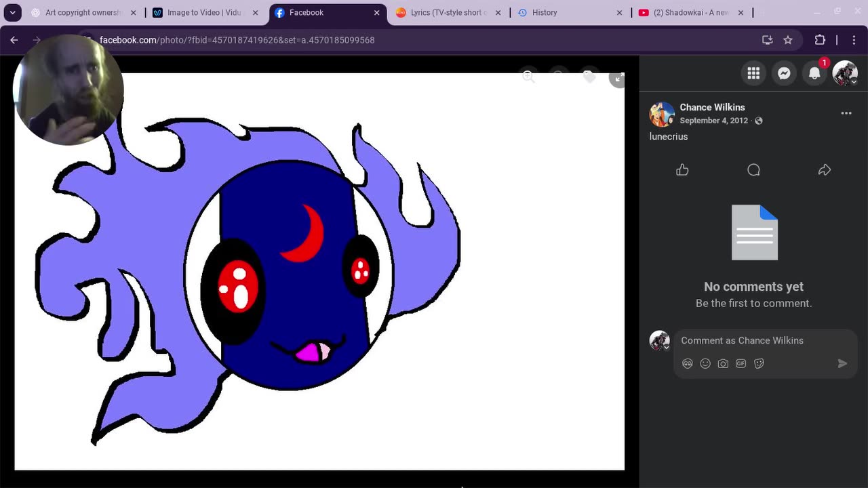Open the Facebook menu grid icon

[x=753, y=73]
